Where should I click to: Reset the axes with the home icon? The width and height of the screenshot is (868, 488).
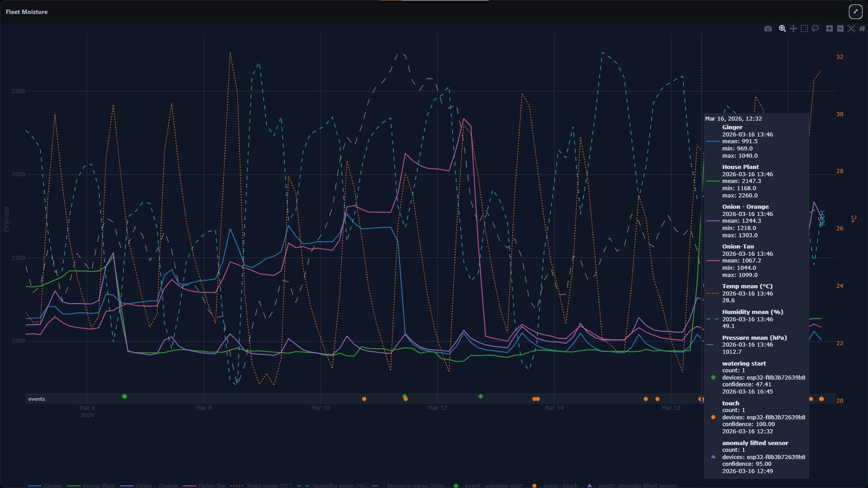pyautogui.click(x=863, y=28)
